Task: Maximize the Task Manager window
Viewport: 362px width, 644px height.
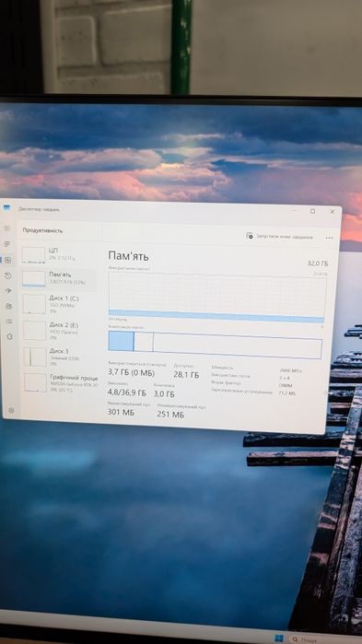Action: (x=313, y=211)
